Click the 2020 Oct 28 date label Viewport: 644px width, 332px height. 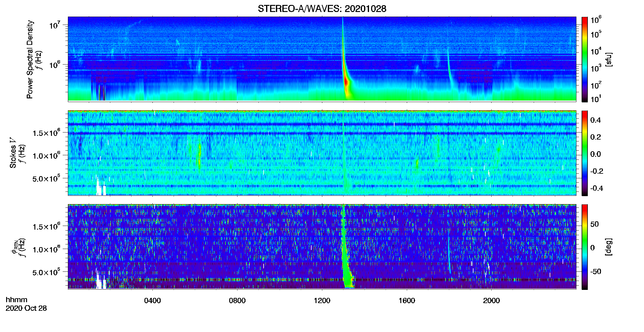(x=26, y=308)
